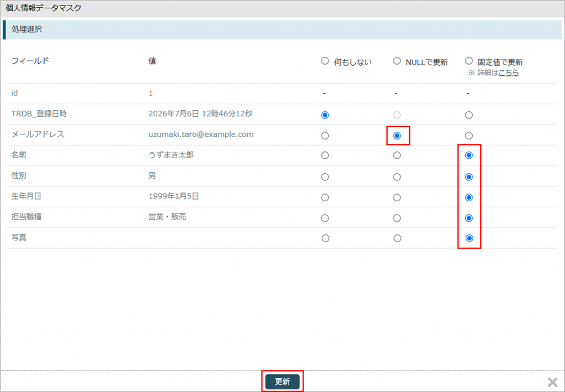Viewport: 565px width, 392px height.
Task: Choose 固定値で更新 for 写真
Action: tap(469, 238)
